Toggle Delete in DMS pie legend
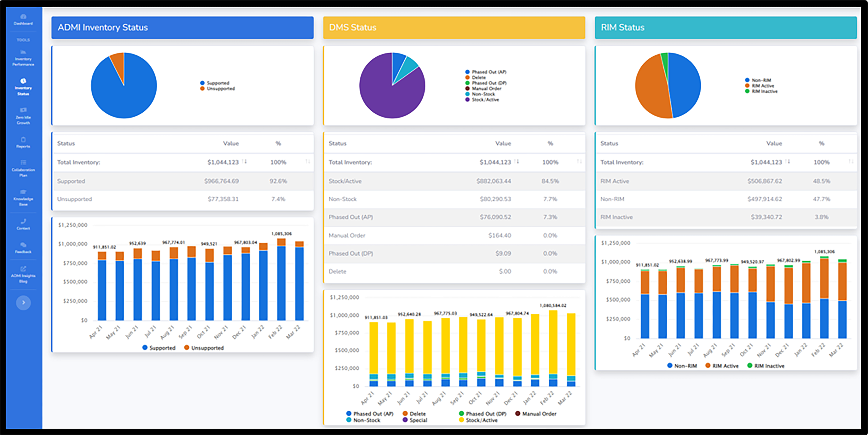This screenshot has height=435, width=868. 475,78
